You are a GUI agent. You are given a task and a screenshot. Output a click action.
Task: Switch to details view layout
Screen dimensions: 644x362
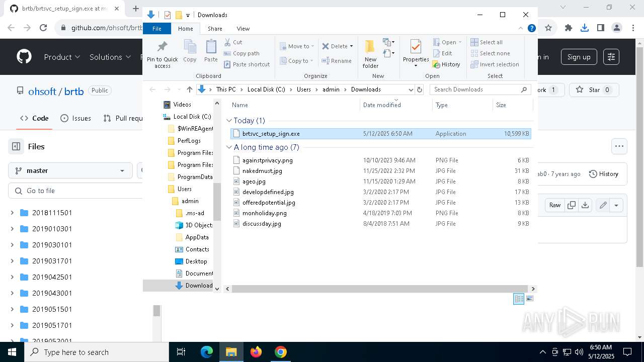[x=519, y=299]
